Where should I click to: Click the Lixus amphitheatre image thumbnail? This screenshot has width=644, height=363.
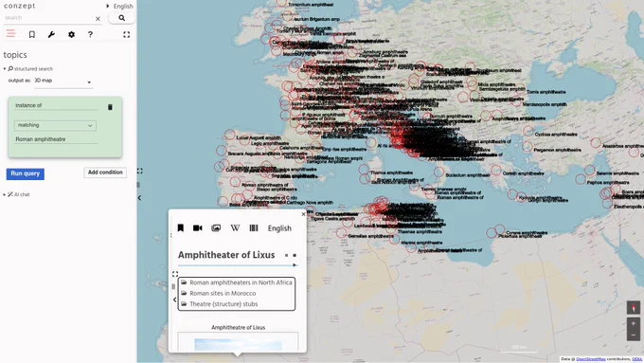point(238,344)
